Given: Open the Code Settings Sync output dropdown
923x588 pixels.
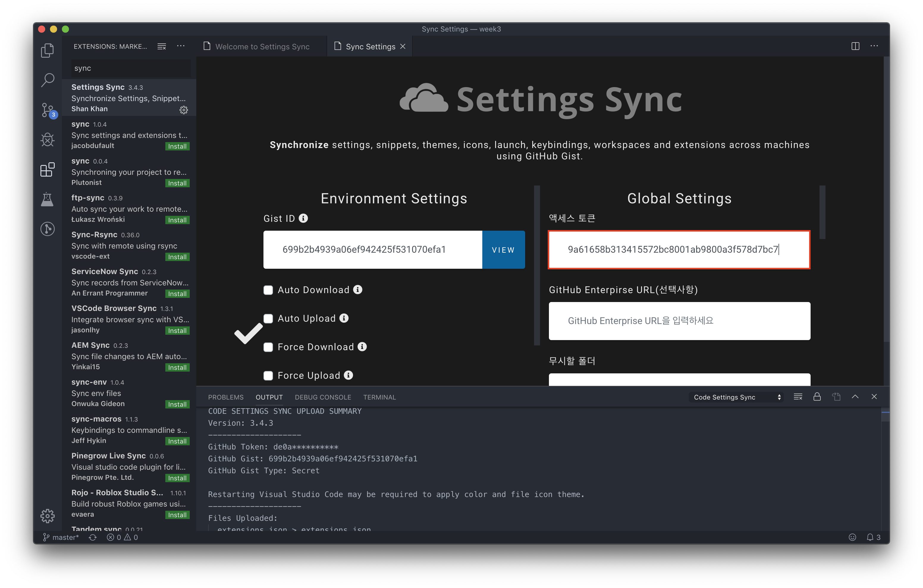Looking at the screenshot, I should [x=736, y=397].
